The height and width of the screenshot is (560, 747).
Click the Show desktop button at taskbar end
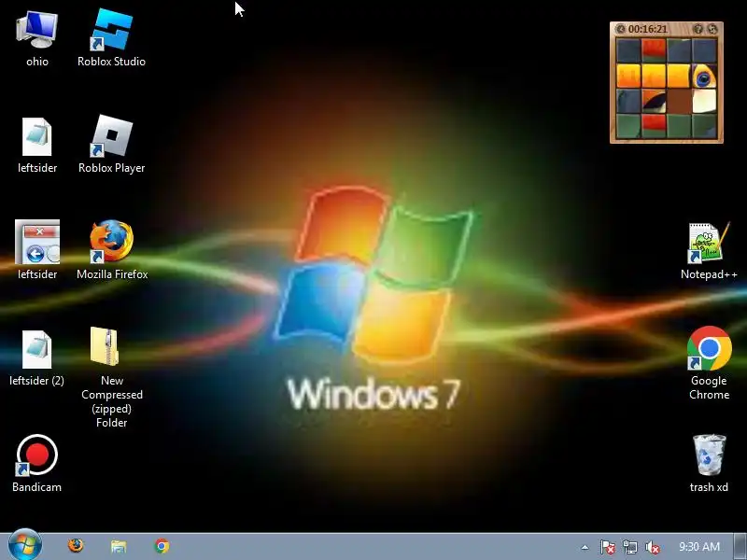740,547
